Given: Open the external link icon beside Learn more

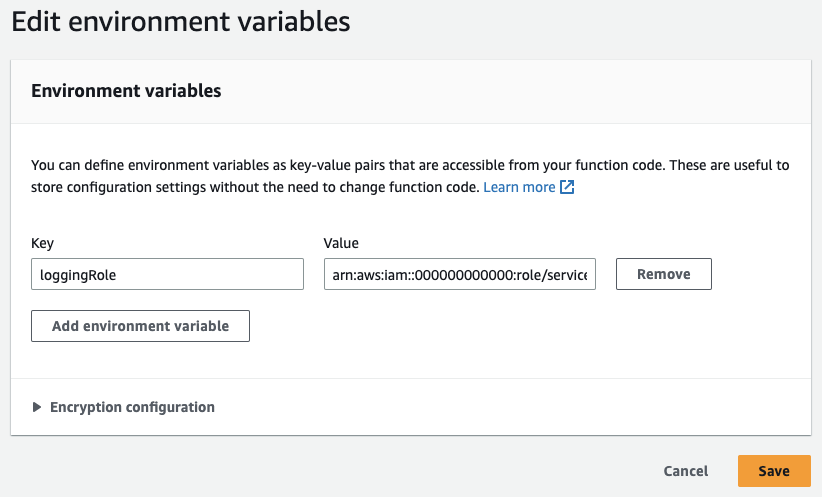Looking at the screenshot, I should point(567,188).
